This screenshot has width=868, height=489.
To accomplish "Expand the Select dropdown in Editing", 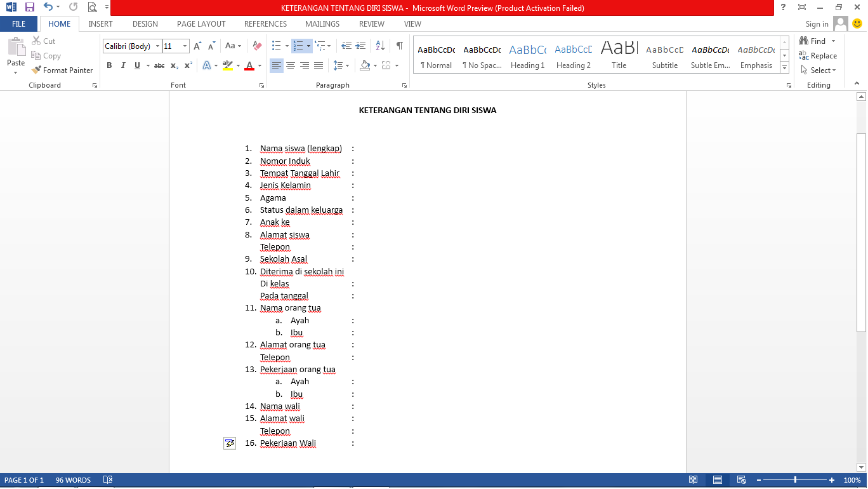I will (819, 70).
